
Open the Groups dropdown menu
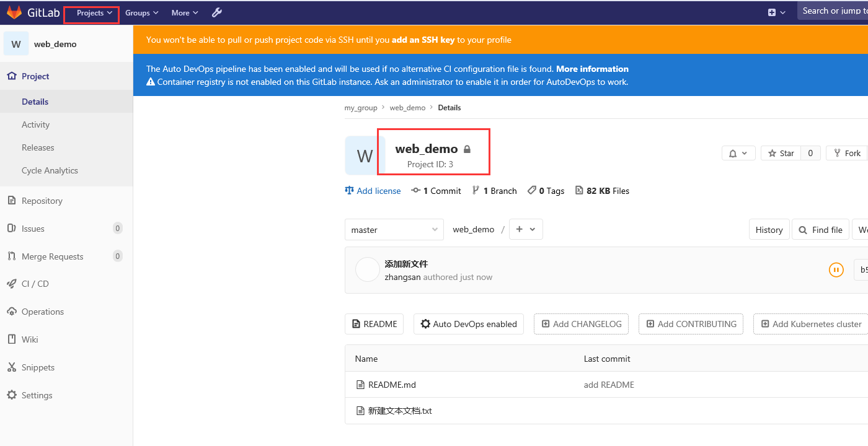pos(141,13)
